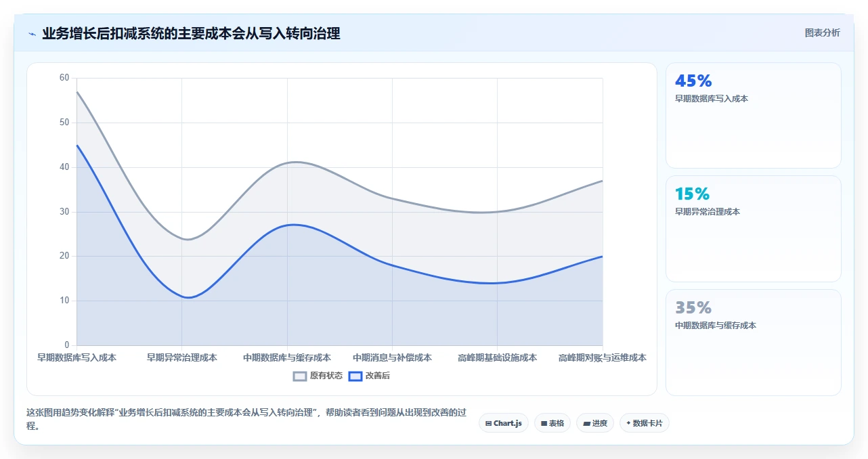The image size is (868, 459).
Task: Click x-axis label 中期数据库与缓存成本
Action: pyautogui.click(x=287, y=357)
